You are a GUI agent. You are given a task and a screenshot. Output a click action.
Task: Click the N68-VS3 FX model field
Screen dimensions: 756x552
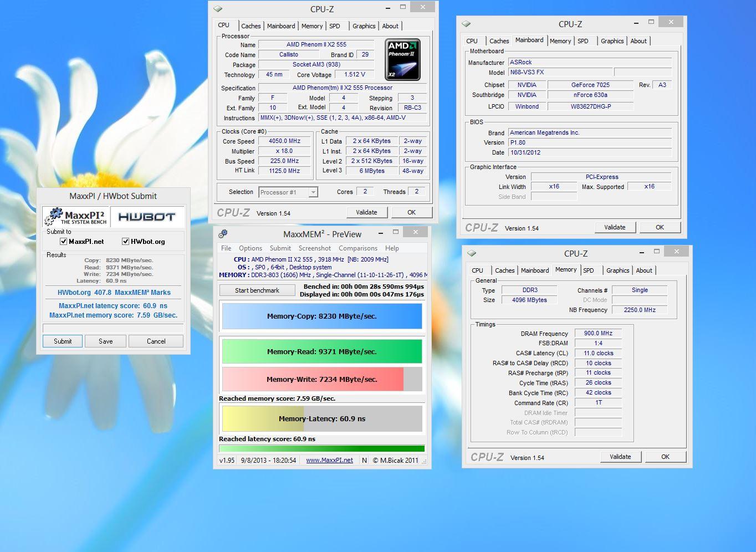point(560,72)
